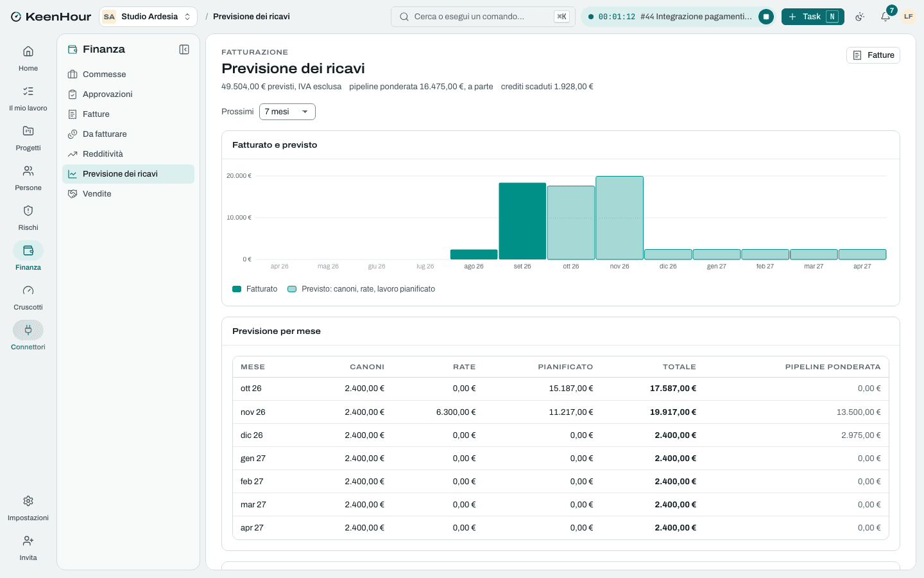
Task: Open the Rischi section
Action: click(x=28, y=218)
